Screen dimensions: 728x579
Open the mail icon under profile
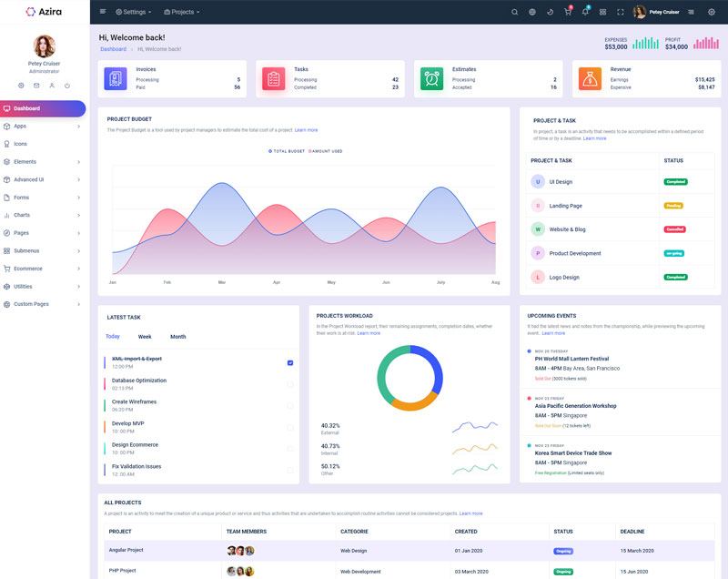pyautogui.click(x=36, y=86)
